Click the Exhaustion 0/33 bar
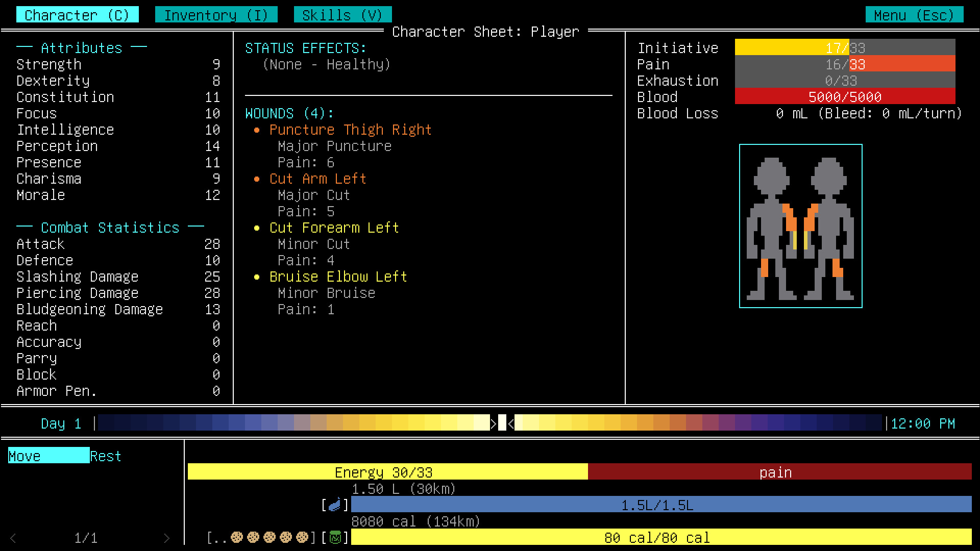Viewport: 980px width, 551px height. (845, 80)
